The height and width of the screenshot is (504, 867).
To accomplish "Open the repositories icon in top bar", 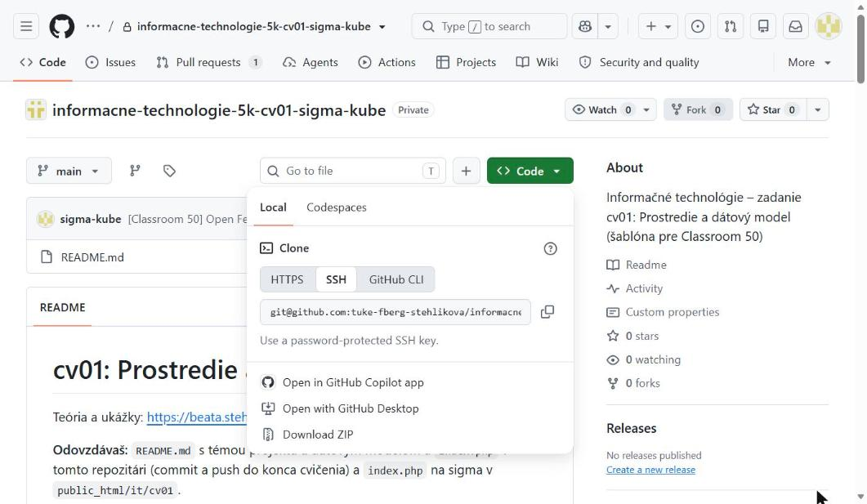I will 763,26.
